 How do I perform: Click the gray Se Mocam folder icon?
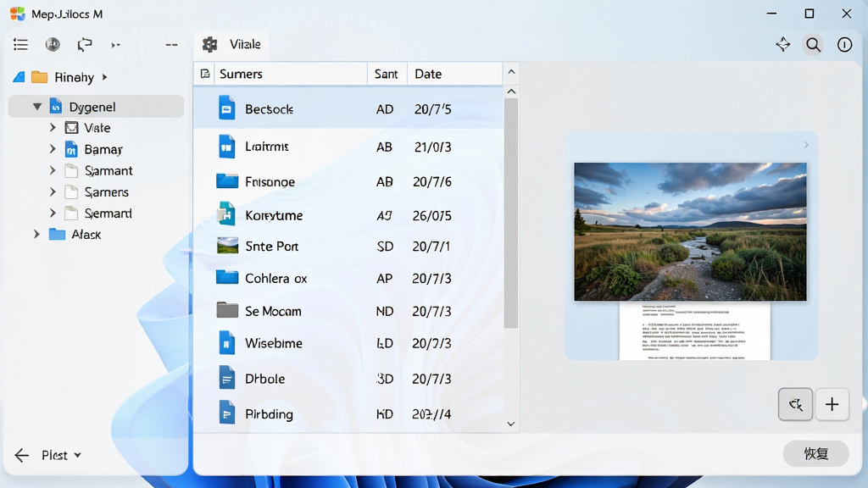click(227, 310)
